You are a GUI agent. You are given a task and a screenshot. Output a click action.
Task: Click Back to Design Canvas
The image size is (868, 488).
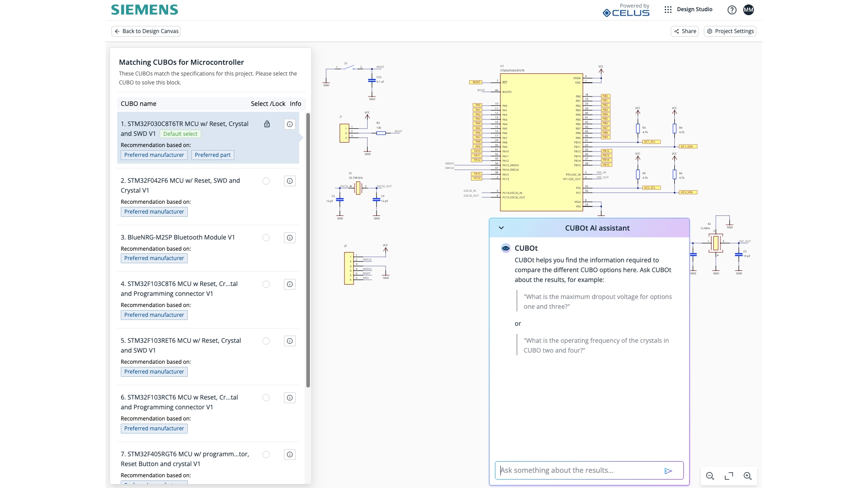click(x=146, y=31)
